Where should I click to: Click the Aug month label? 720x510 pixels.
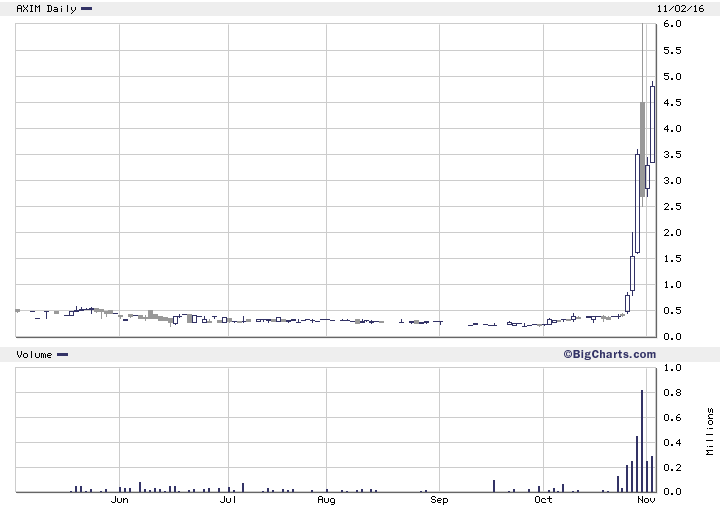click(x=326, y=500)
